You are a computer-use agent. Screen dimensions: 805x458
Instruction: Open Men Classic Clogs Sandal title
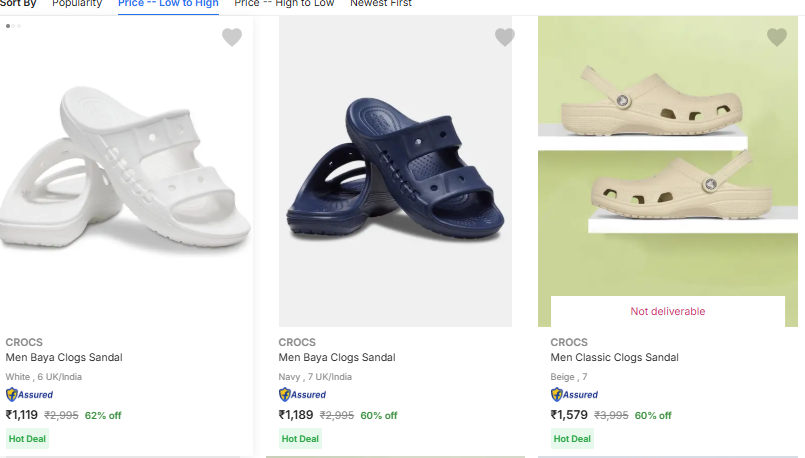point(614,357)
